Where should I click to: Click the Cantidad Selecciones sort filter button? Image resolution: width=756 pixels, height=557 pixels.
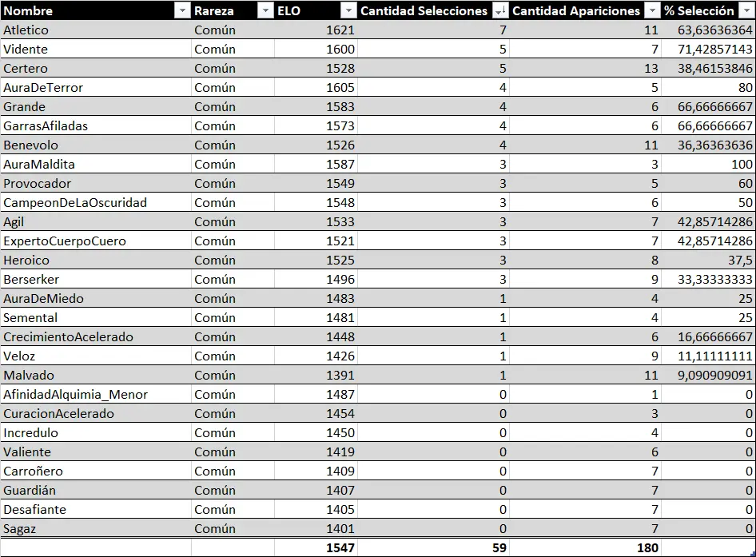point(499,10)
